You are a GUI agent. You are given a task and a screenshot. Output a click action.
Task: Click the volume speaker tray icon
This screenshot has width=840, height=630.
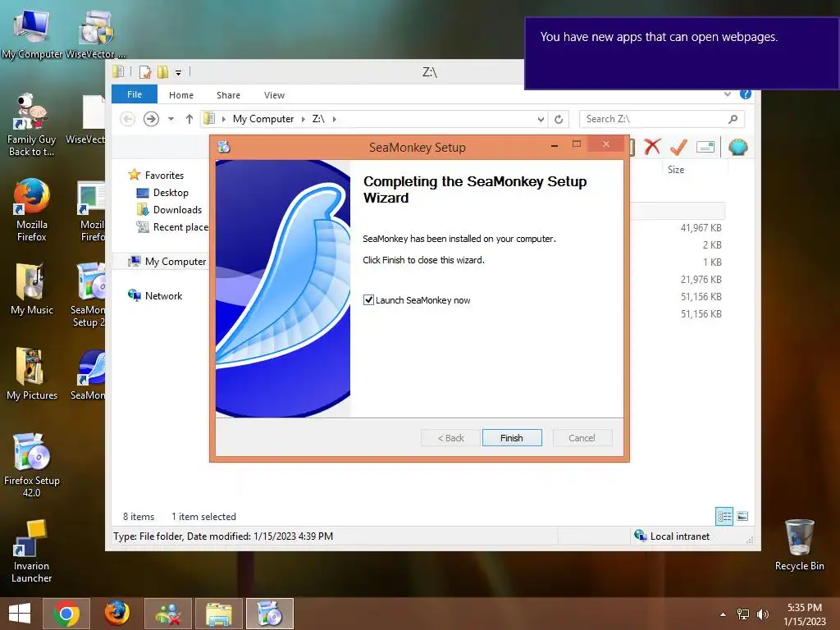click(x=762, y=614)
